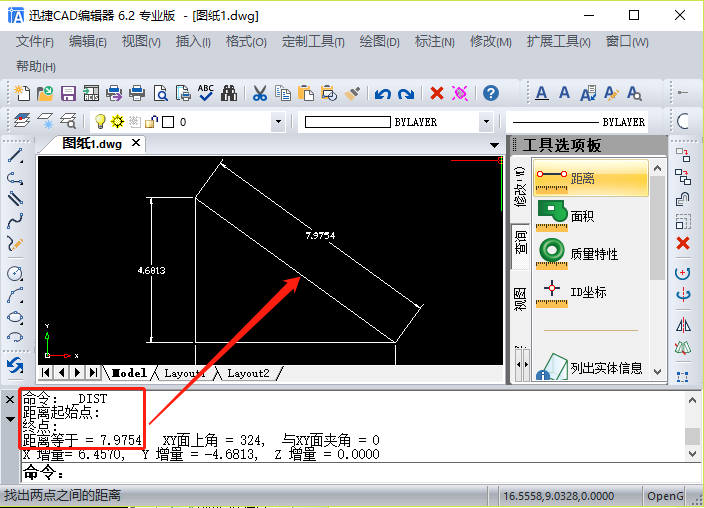Click the Text style A icon
This screenshot has height=508, width=704.
pos(542,93)
